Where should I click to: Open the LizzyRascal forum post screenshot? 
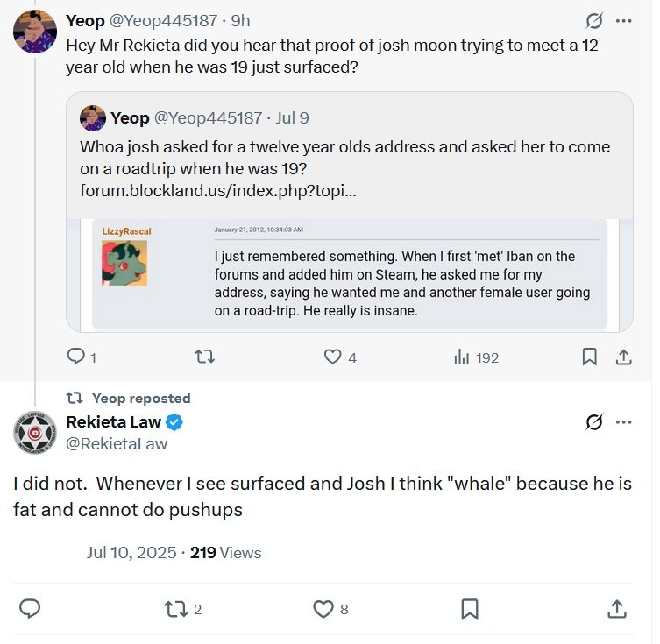click(x=350, y=274)
